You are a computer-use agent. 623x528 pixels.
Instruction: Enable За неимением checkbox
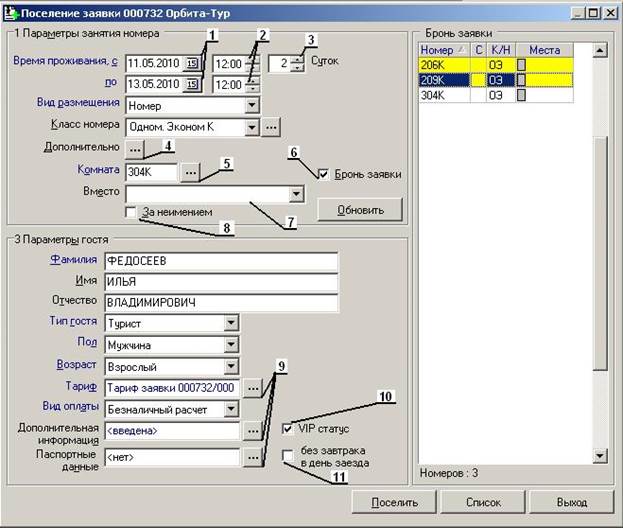(x=132, y=212)
